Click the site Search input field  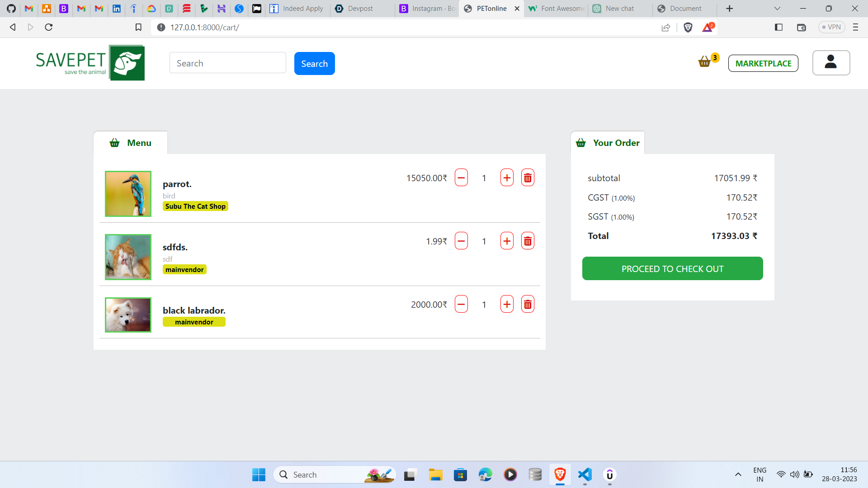click(227, 63)
